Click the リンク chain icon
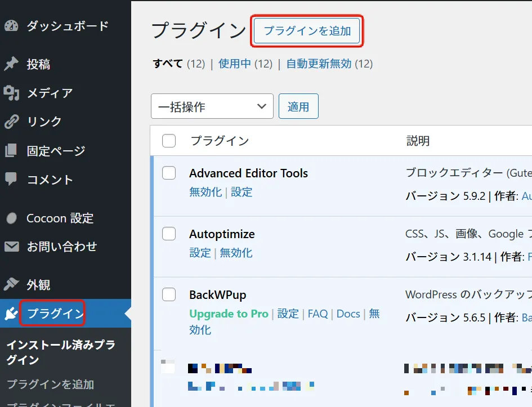Image resolution: width=532 pixels, height=407 pixels. (x=12, y=122)
